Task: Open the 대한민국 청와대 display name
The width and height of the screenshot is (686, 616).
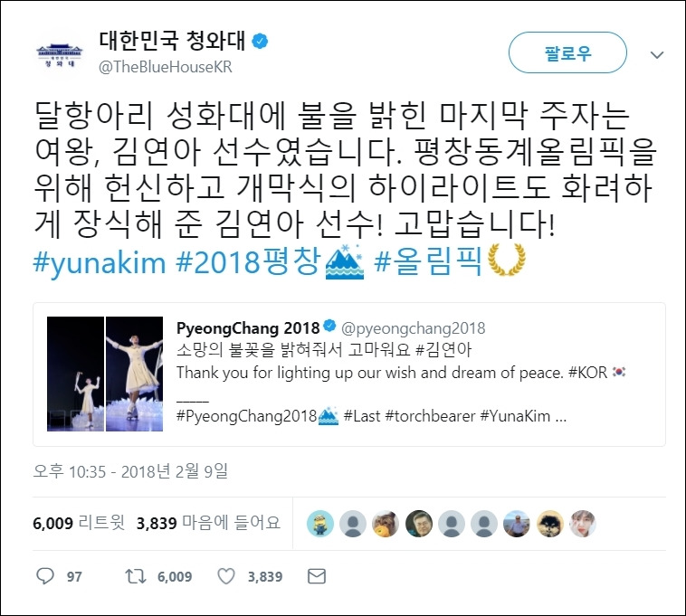Action: point(172,40)
